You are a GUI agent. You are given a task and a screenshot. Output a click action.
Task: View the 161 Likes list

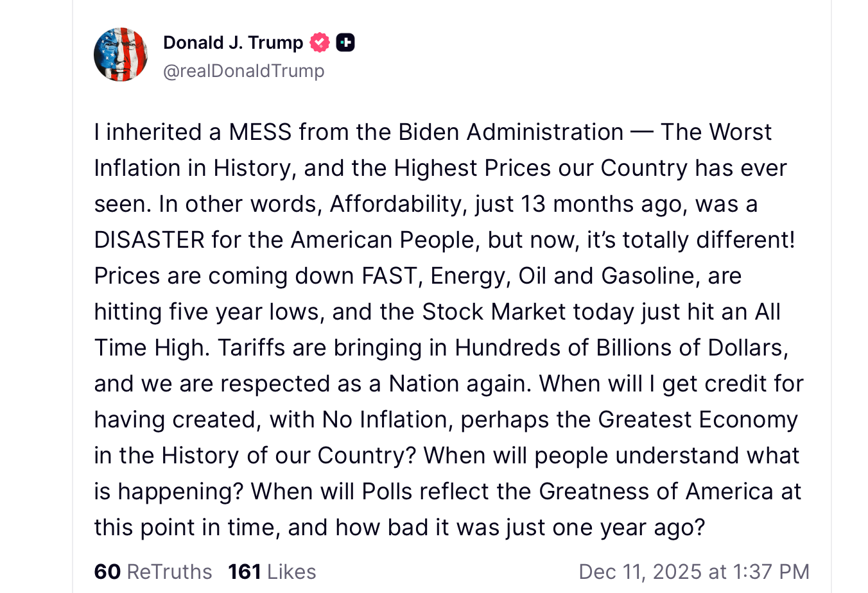point(272,571)
